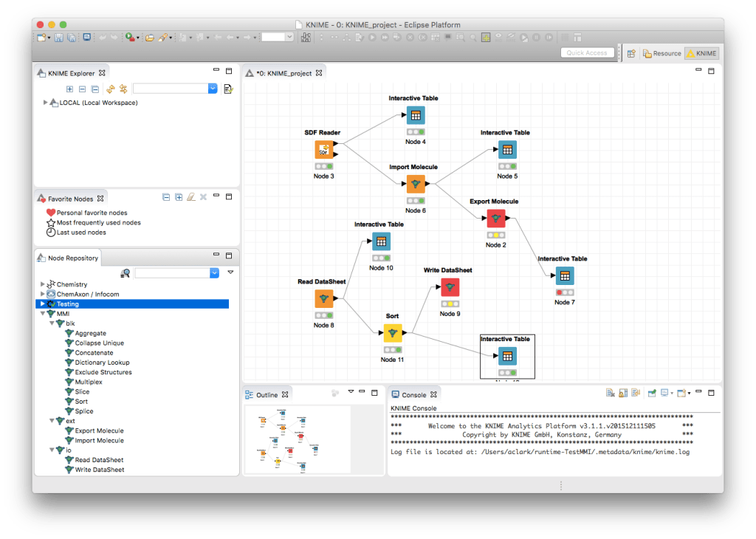Select the Interactive Table icon of Node 7
Viewport: 756px width, 539px height.
(x=565, y=275)
